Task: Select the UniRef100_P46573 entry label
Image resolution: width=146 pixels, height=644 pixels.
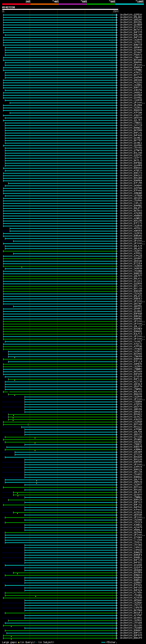Action: [x=131, y=55]
